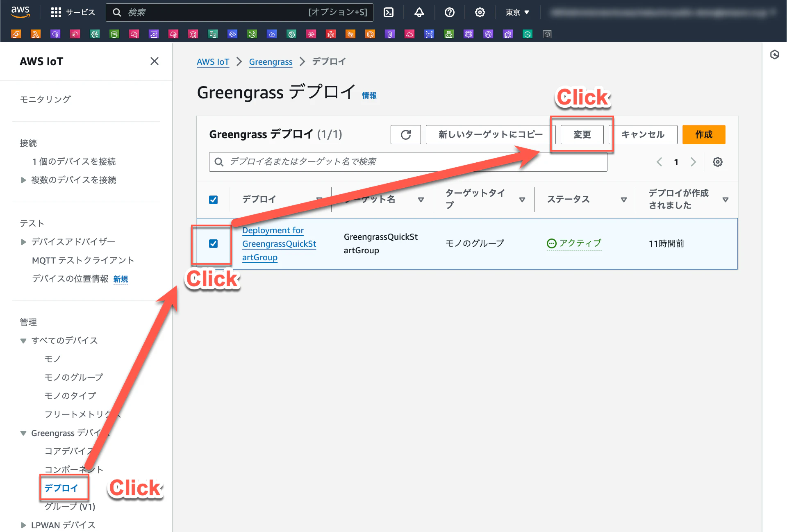
Task: Select モノのグループ in the sidebar
Action: [74, 377]
